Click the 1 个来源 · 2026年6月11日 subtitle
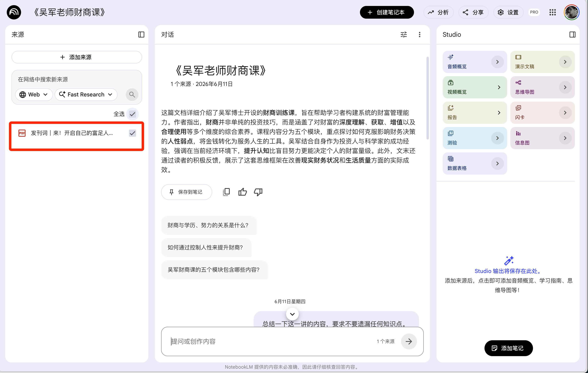This screenshot has height=373, width=588. [x=201, y=84]
